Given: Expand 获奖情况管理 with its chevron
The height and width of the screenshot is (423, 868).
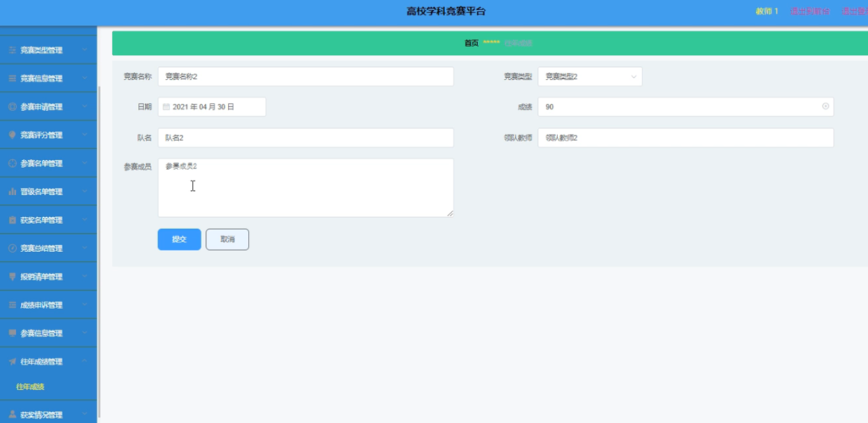Looking at the screenshot, I should pyautogui.click(x=85, y=415).
